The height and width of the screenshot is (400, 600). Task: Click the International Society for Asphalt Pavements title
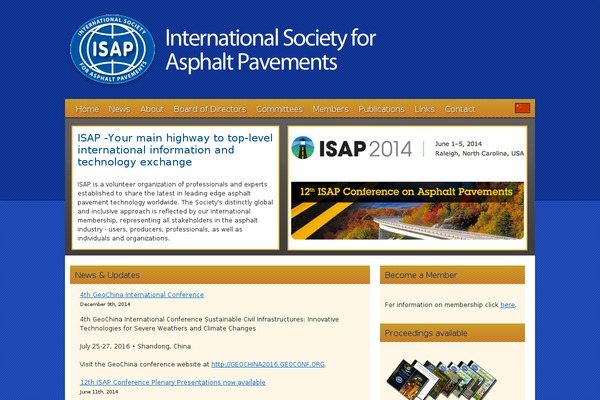coord(271,50)
